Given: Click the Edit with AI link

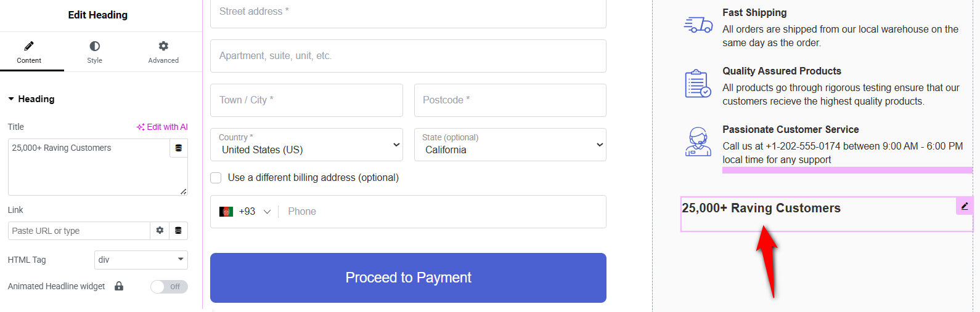Looking at the screenshot, I should coord(162,127).
